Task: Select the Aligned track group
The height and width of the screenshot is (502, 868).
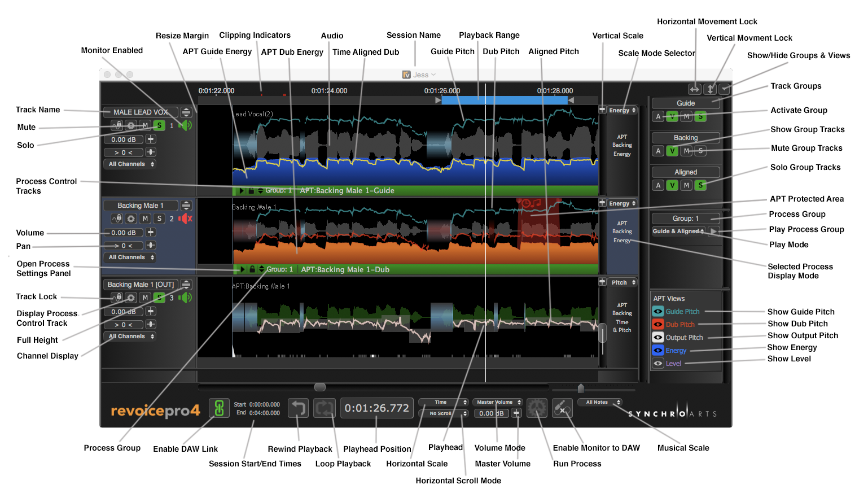Action: pyautogui.click(x=685, y=172)
